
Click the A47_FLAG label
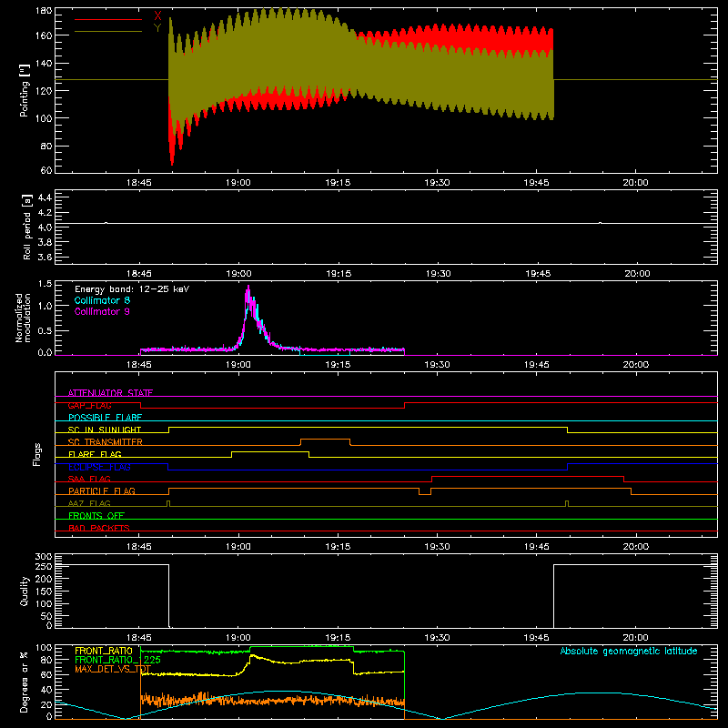(89, 503)
